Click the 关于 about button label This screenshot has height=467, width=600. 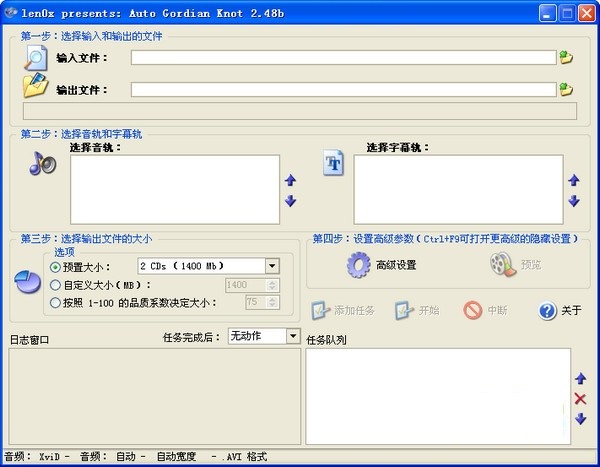click(x=571, y=310)
